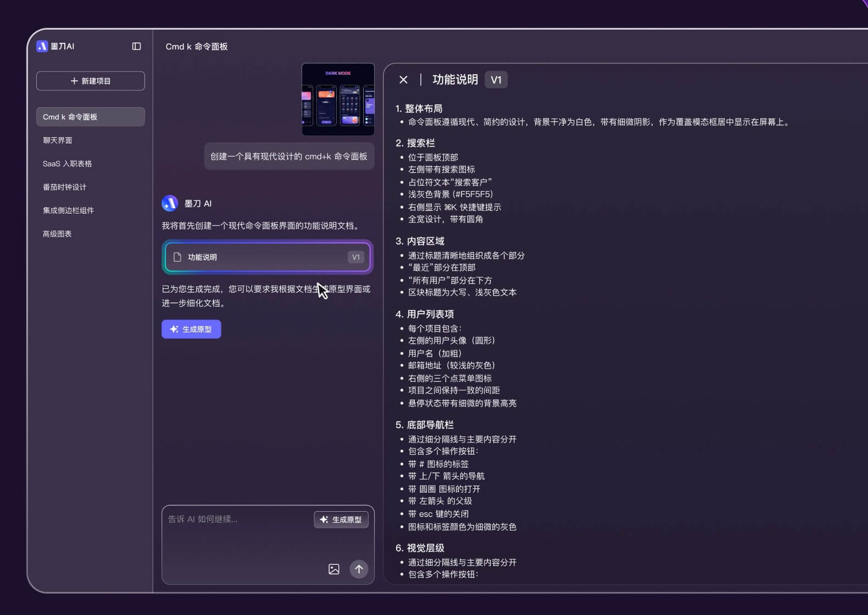Open the SaaS 入职表格 project
The image size is (868, 615).
(x=67, y=164)
